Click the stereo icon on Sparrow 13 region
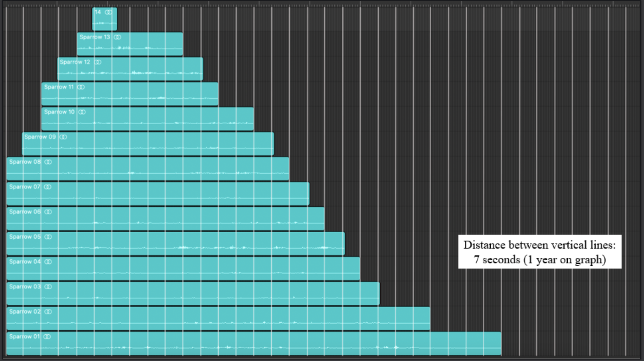 118,37
